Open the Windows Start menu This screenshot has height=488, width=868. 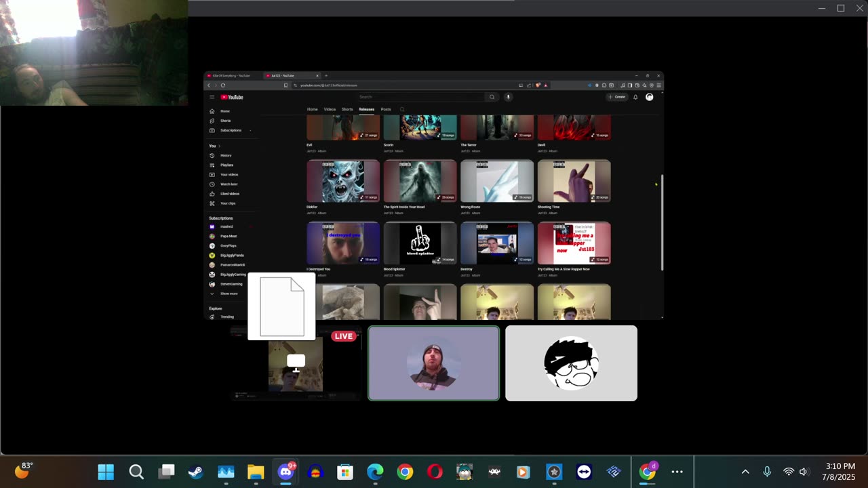coord(106,472)
